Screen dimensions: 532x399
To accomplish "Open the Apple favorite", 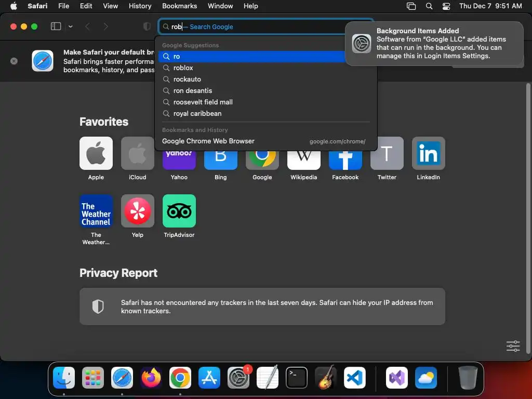I will (96, 153).
